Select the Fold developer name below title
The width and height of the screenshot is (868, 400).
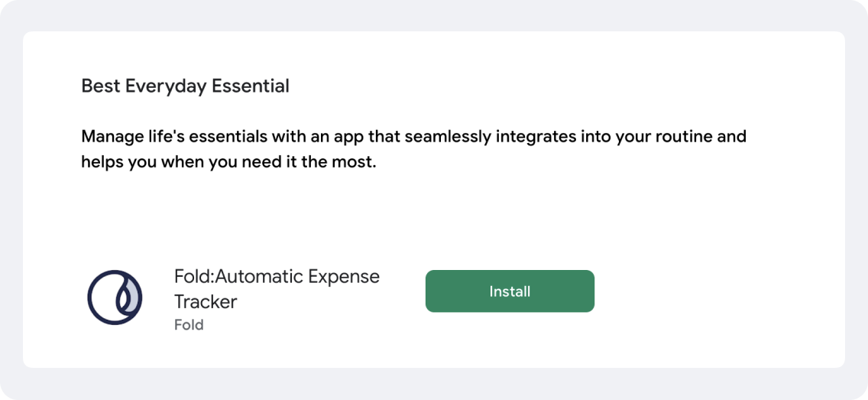189,324
